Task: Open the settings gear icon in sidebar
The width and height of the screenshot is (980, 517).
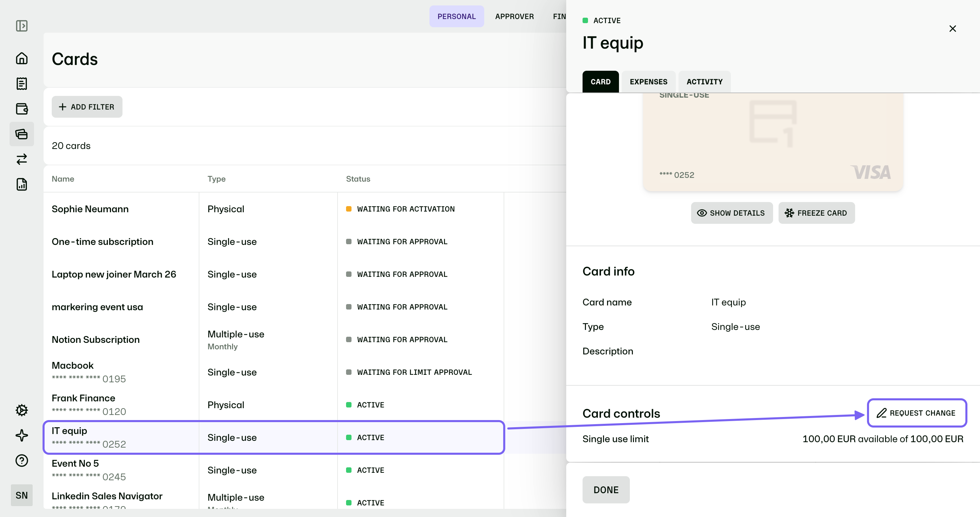Action: point(22,410)
